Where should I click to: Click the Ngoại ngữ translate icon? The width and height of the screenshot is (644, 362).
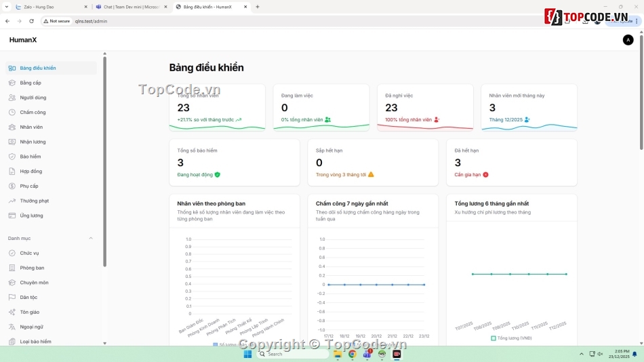click(x=12, y=327)
